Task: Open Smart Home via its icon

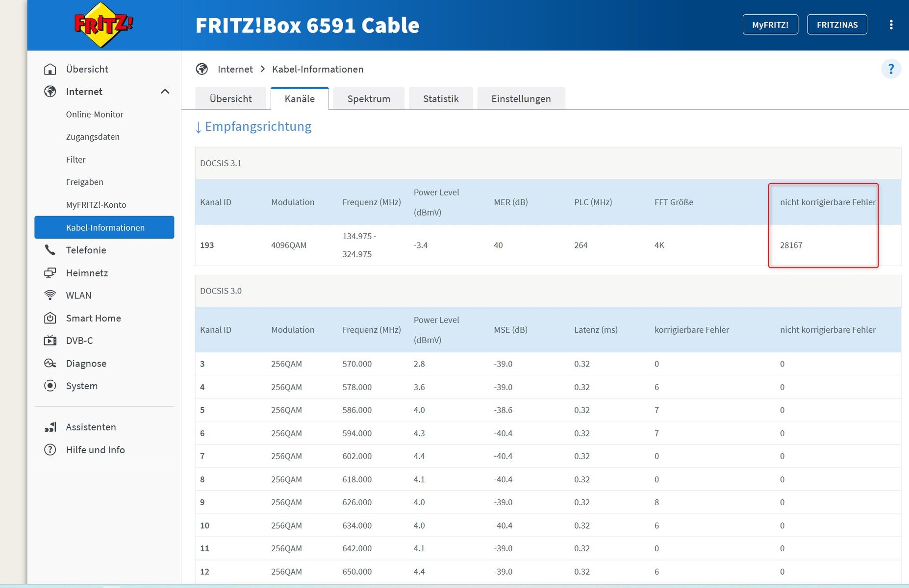Action: click(50, 318)
